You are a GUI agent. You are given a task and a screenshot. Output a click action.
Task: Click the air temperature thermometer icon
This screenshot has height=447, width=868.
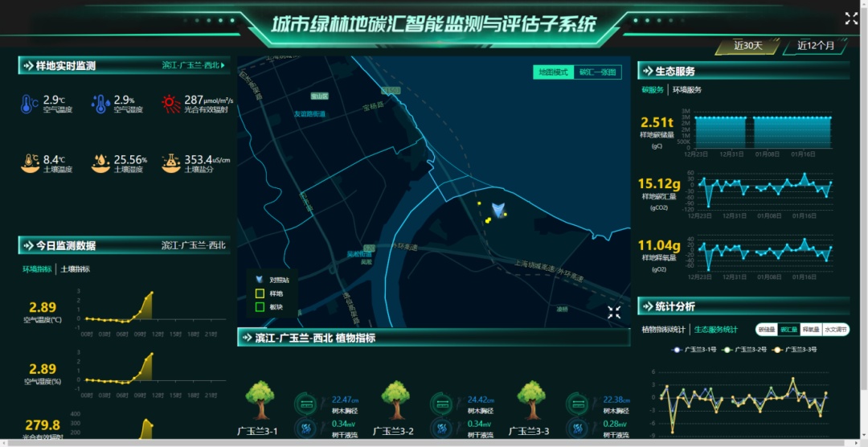(x=29, y=105)
